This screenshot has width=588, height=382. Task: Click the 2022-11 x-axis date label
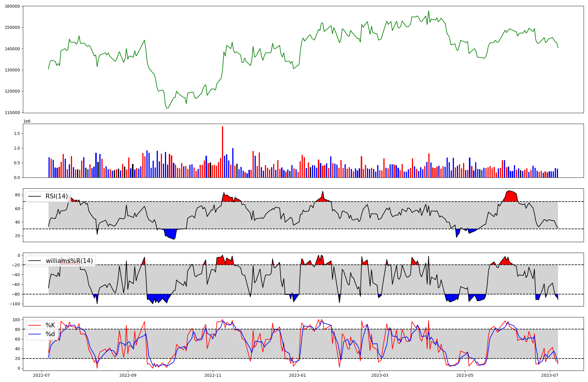[x=213, y=375]
